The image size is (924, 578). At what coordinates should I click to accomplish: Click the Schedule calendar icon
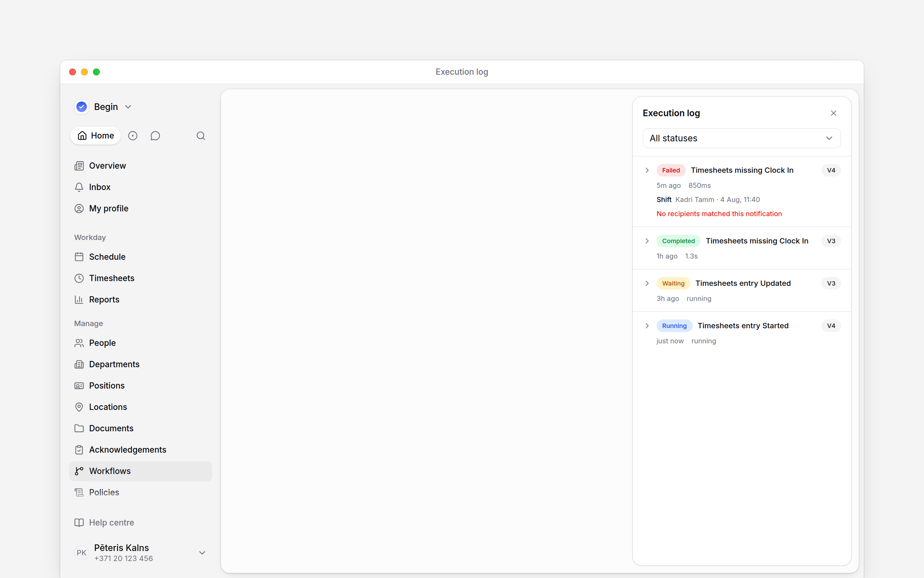click(79, 257)
